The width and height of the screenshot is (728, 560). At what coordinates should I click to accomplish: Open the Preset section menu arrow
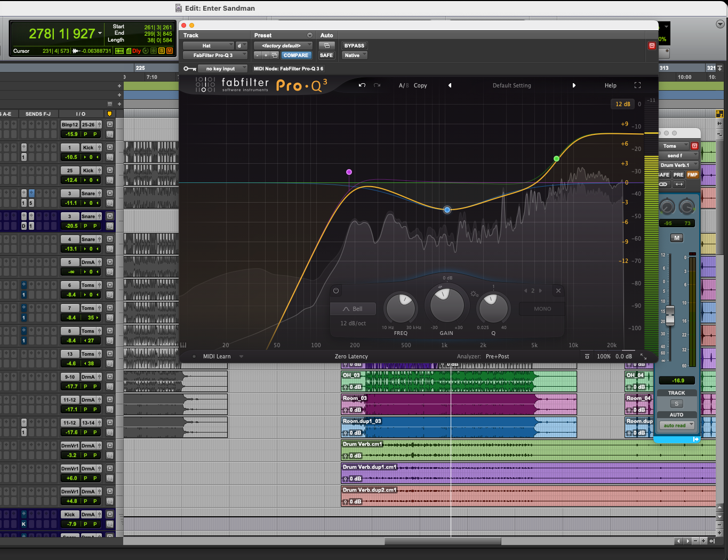[x=309, y=35]
